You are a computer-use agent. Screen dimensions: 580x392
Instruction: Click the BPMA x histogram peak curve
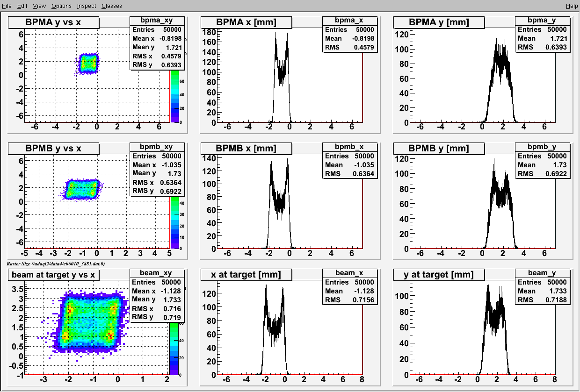tap(281, 77)
